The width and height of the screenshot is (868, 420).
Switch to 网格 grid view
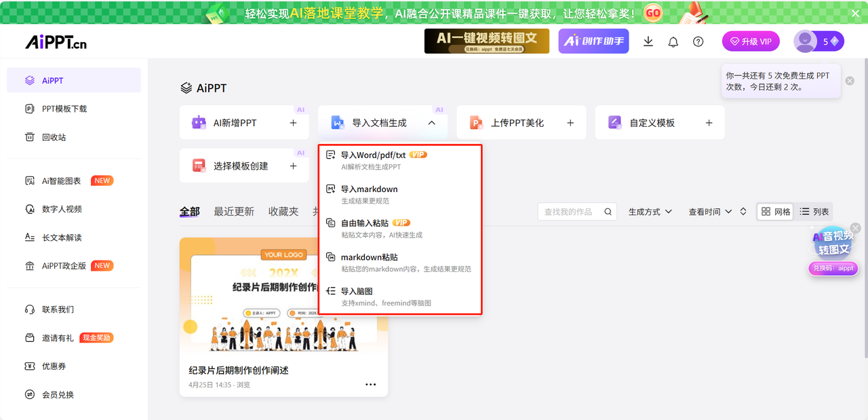coord(775,212)
